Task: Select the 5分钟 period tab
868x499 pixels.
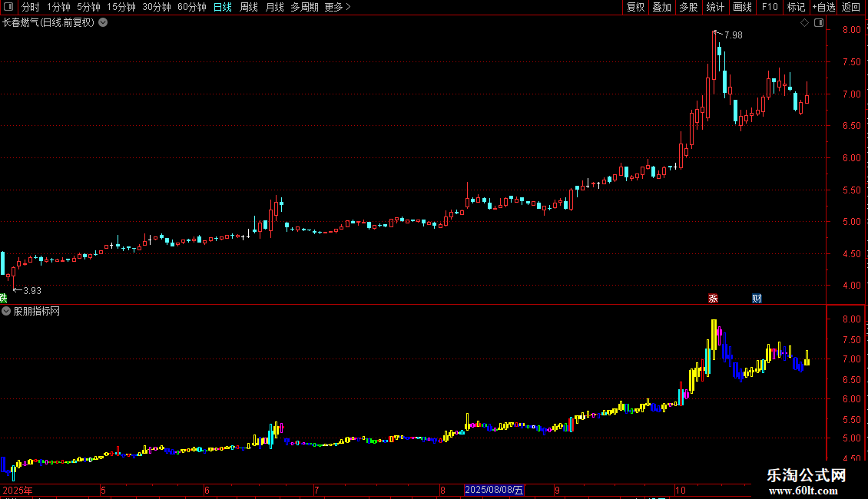Action: coord(88,7)
